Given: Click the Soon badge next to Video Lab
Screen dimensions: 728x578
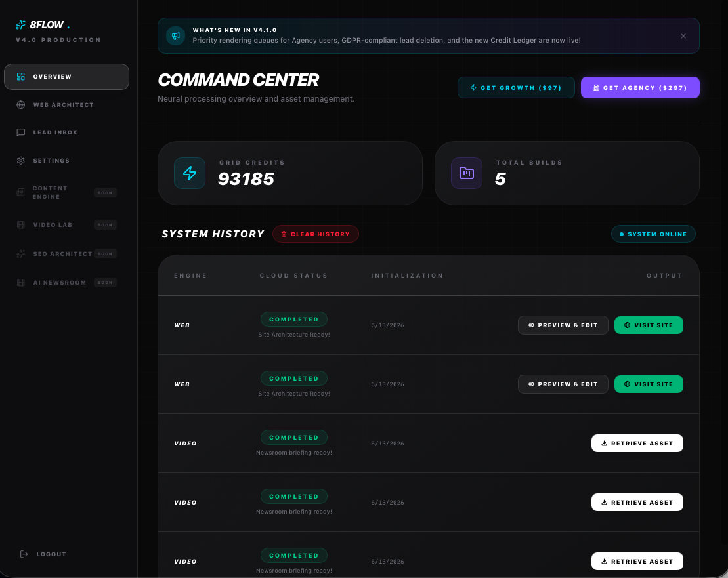Looking at the screenshot, I should [105, 225].
